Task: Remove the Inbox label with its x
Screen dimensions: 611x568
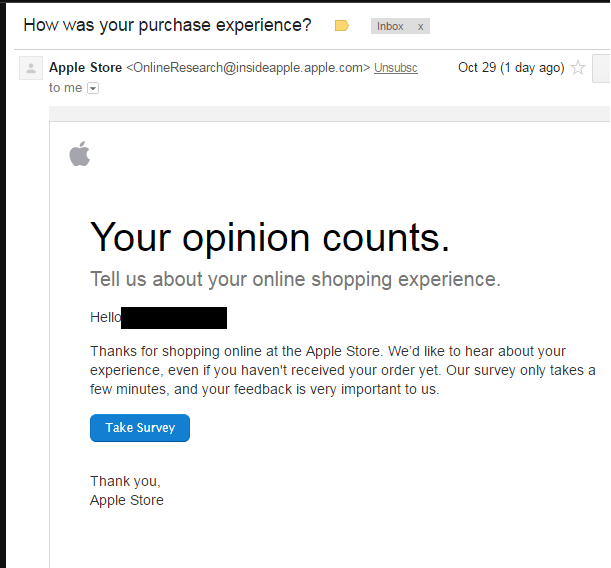Action: click(420, 27)
